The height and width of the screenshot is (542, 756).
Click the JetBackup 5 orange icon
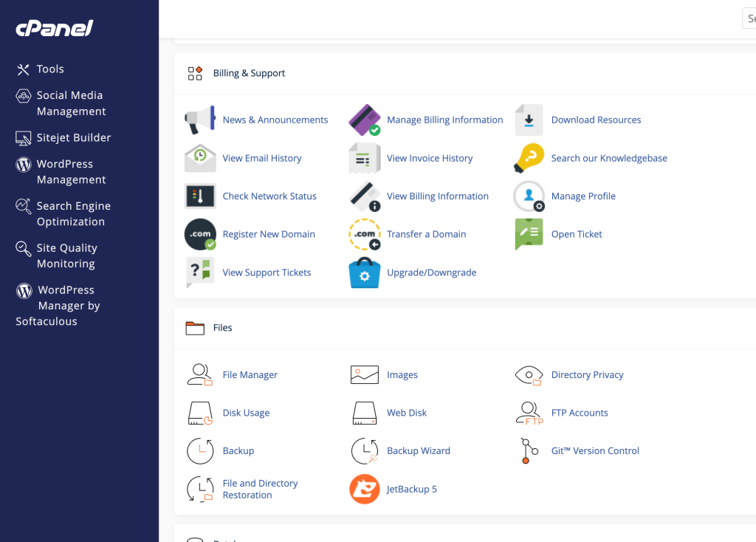click(365, 489)
